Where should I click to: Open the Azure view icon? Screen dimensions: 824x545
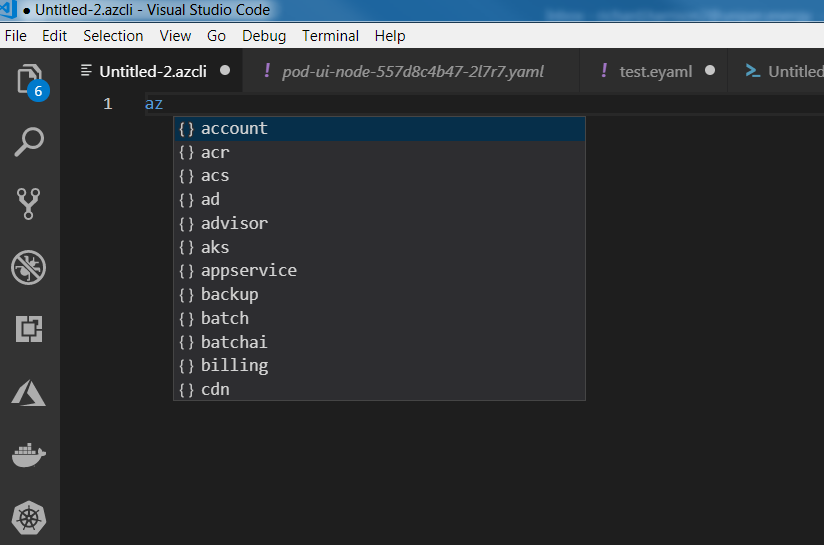(28, 393)
